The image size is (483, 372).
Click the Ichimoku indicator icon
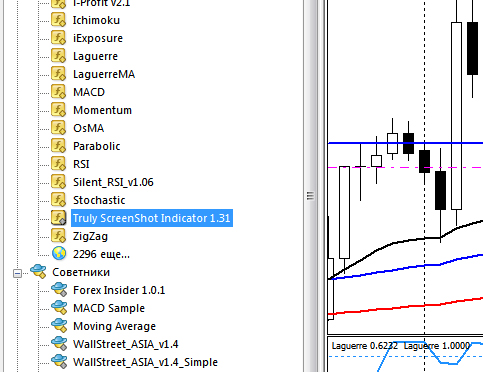(58, 20)
